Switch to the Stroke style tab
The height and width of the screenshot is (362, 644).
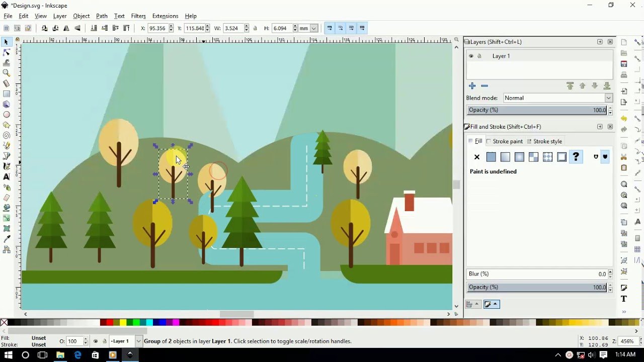(544, 141)
